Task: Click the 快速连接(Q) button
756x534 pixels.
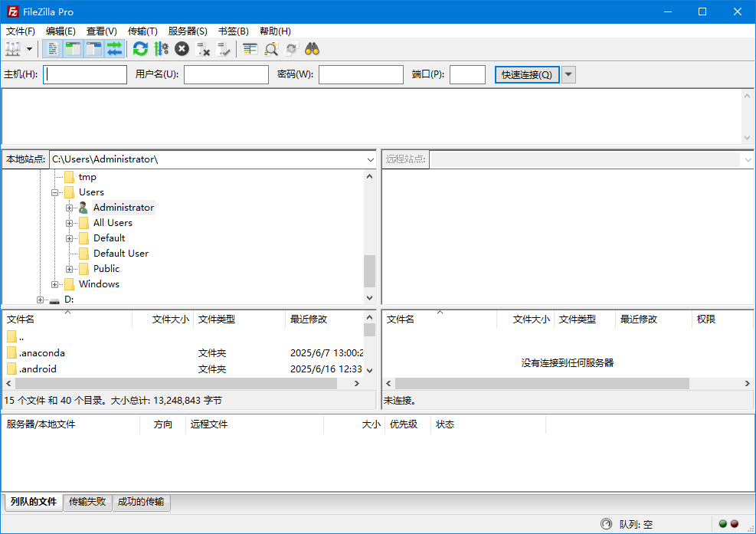Action: [527, 75]
